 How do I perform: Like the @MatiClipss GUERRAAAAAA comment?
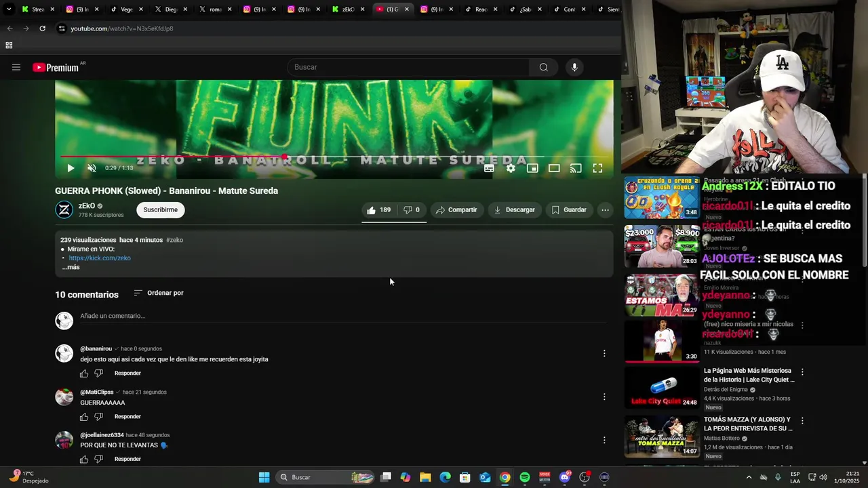point(84,417)
